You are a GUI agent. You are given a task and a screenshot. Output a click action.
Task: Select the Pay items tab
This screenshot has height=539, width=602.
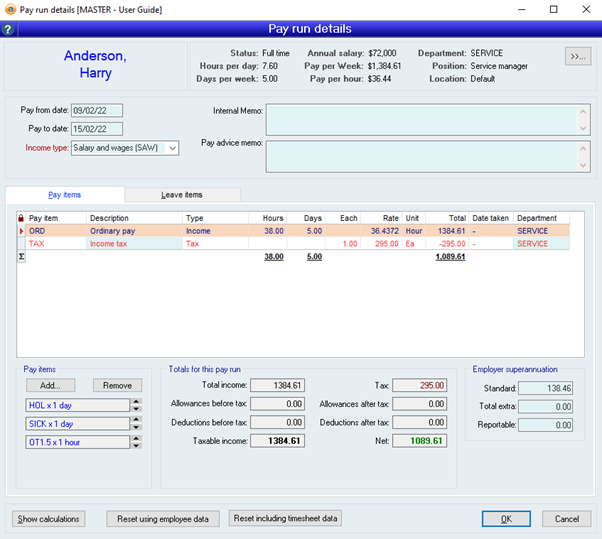pos(65,194)
